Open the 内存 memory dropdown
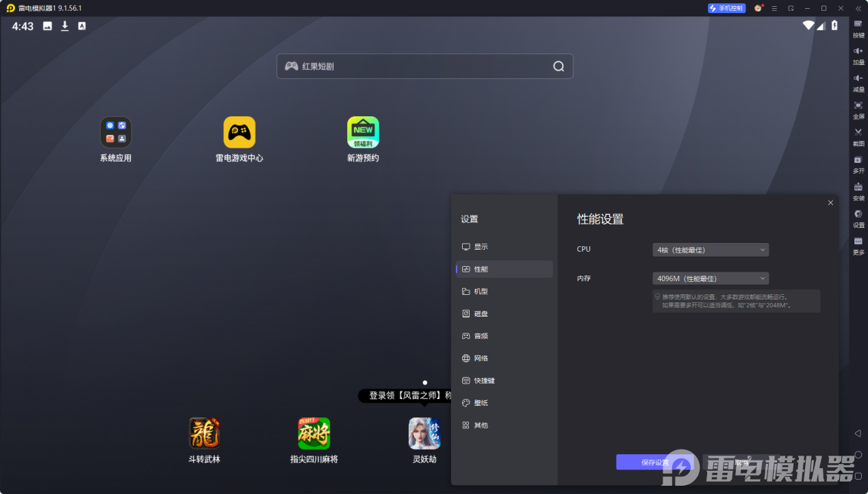 coord(711,278)
